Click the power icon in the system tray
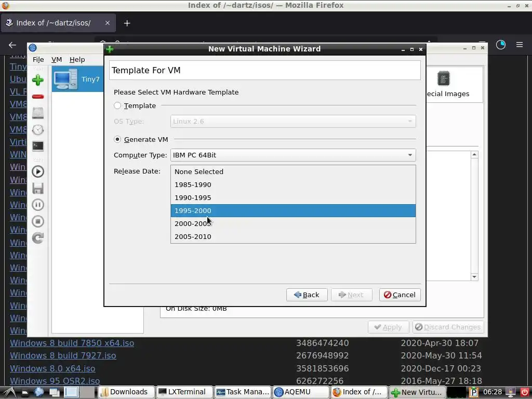 click(524, 392)
